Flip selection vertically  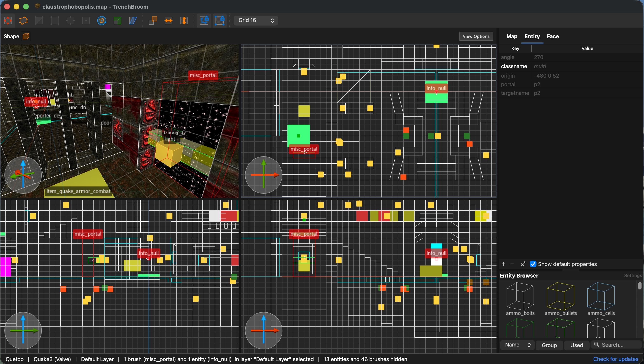(x=184, y=21)
